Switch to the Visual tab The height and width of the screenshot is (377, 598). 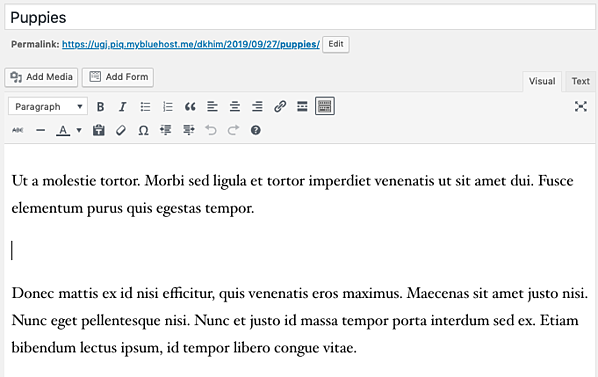[x=542, y=81]
